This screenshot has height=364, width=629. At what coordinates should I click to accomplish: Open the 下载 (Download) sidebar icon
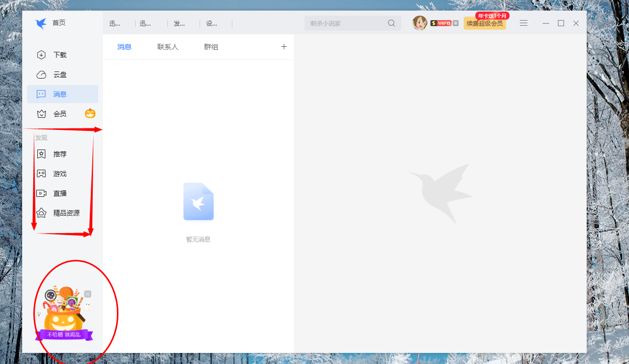[41, 55]
